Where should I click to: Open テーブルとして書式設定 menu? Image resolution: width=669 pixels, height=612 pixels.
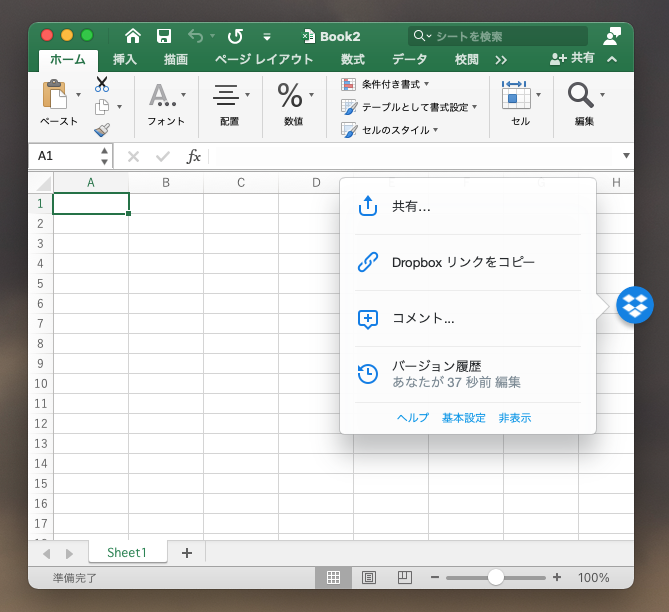409,107
